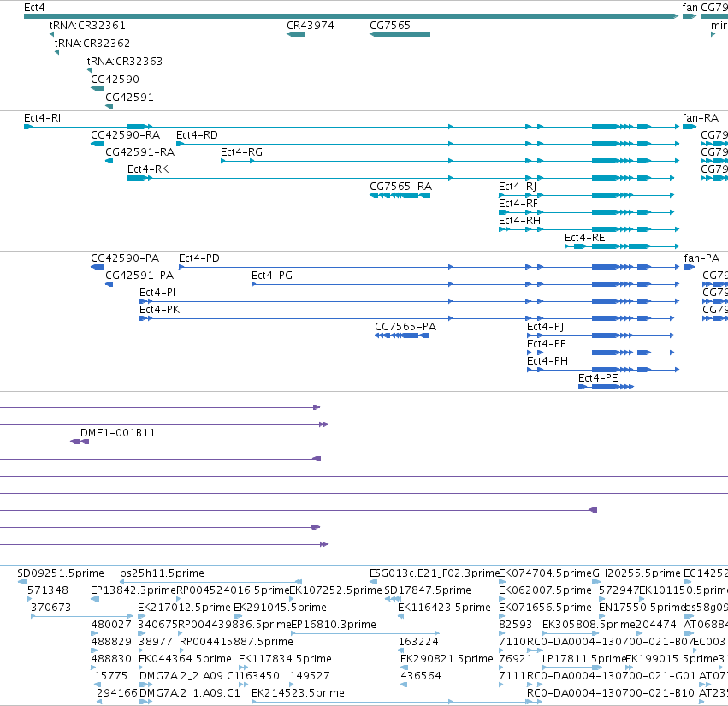Select the Ect4-RH transcript label
Image resolution: width=728 pixels, height=706 pixels.
click(519, 221)
